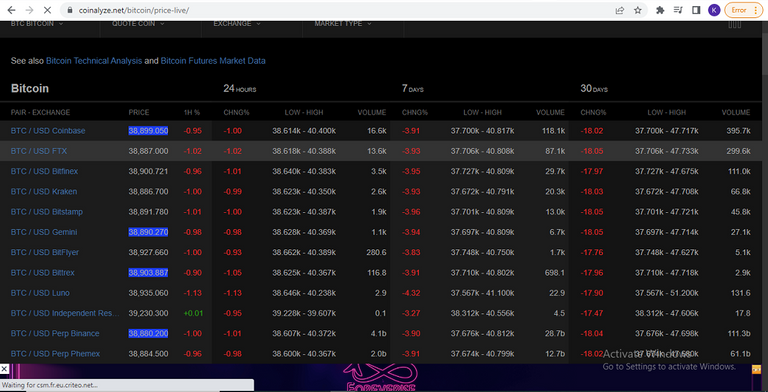The width and height of the screenshot is (768, 392).
Task: Sort by 24 hours VOLUME header
Action: pos(372,112)
